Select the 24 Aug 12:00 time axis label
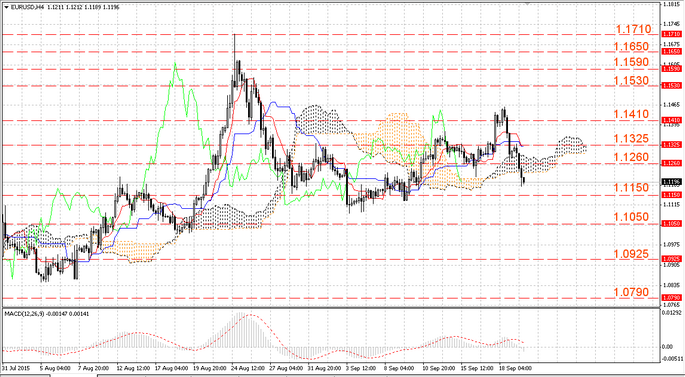685x377 pixels. point(247,368)
